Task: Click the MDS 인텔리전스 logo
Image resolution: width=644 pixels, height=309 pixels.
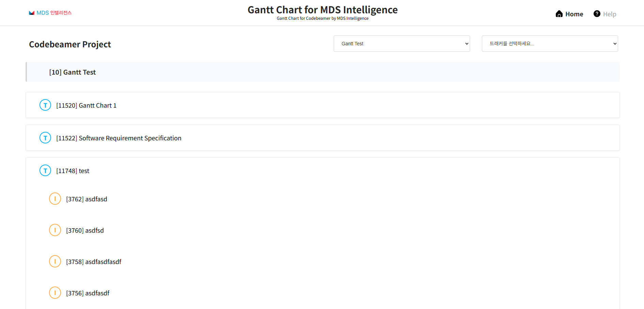Action: 50,13
